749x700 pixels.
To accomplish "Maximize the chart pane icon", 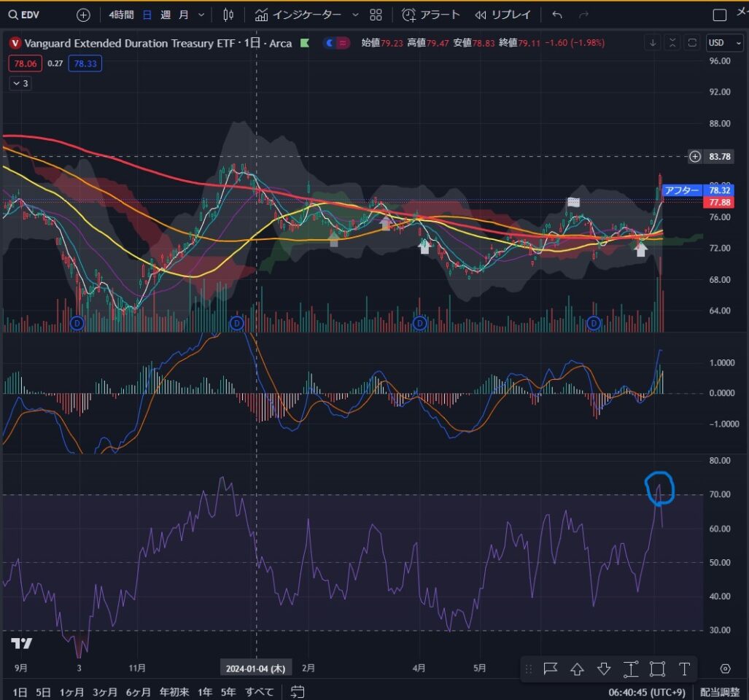I will 691,43.
